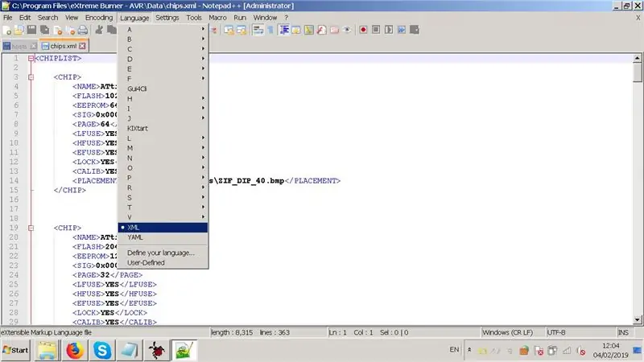Image resolution: width=644 pixels, height=362 pixels.
Task: Click the vertical scrollbar down arrow
Action: [637, 319]
